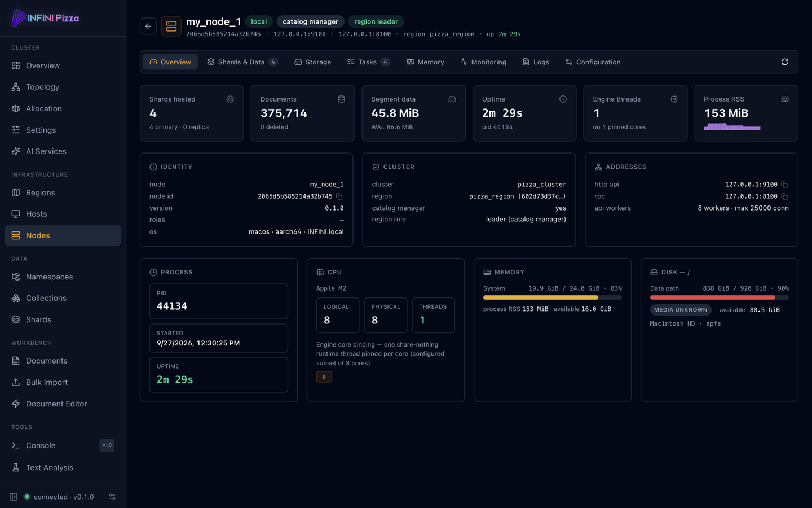The width and height of the screenshot is (812, 508).
Task: Open Shards in the sidebar
Action: tap(63, 319)
